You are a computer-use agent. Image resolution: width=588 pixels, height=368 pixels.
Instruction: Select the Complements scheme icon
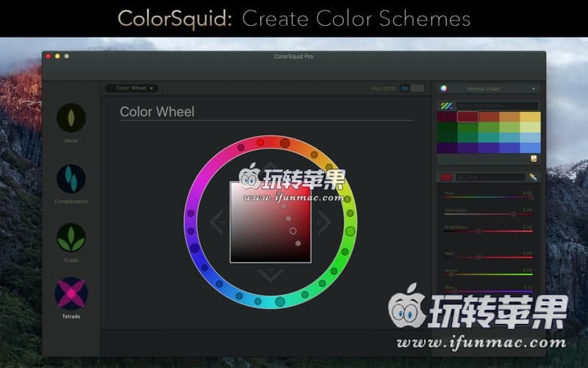[x=71, y=178]
